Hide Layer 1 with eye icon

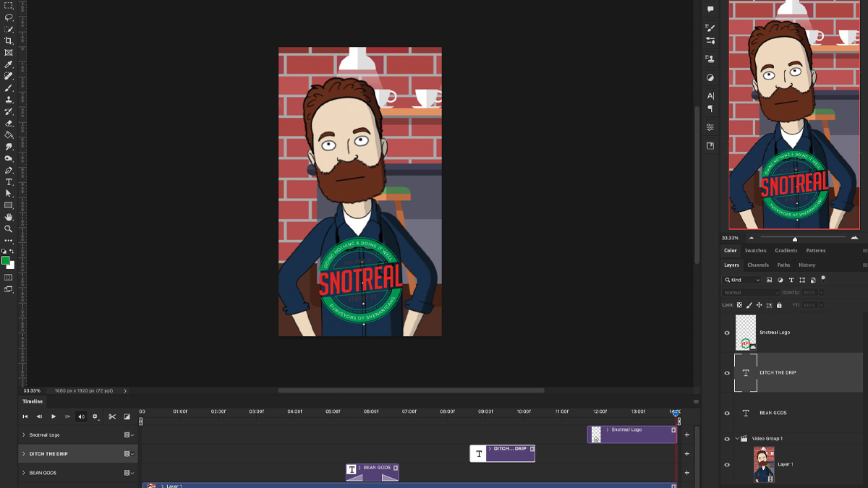(727, 465)
